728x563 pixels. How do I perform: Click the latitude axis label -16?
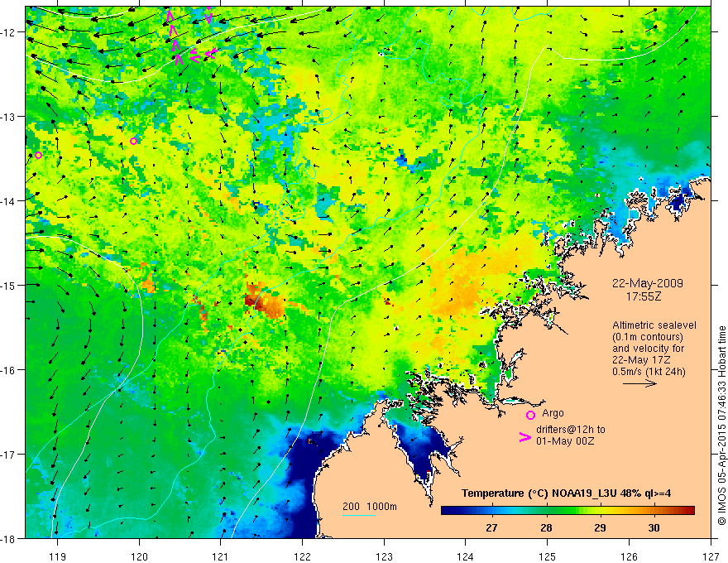(x=8, y=370)
